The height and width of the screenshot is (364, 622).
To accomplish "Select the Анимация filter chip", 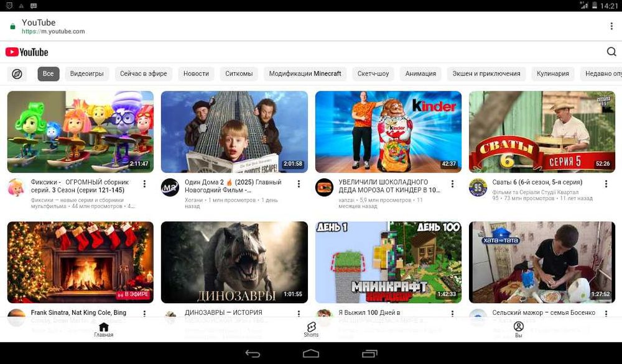I will point(420,74).
